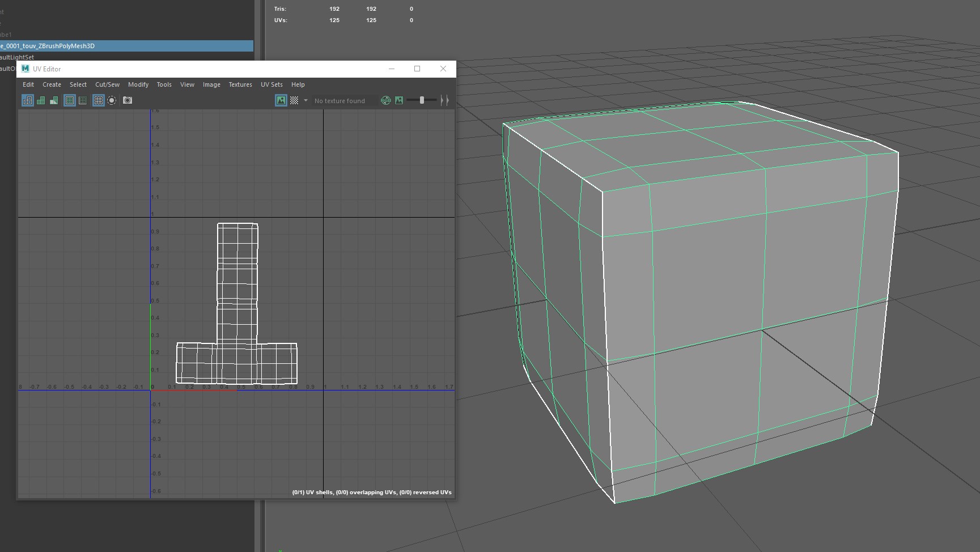The height and width of the screenshot is (552, 980).
Task: Click the Maya logo in UV Editor title
Action: 25,69
